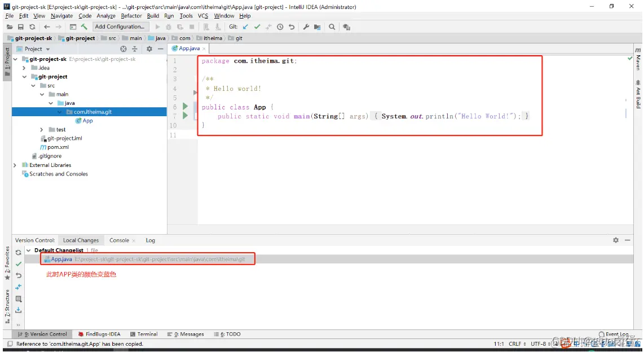Show diff with blue arrows icon
Screen dimensions: 644x352
pos(19,287)
